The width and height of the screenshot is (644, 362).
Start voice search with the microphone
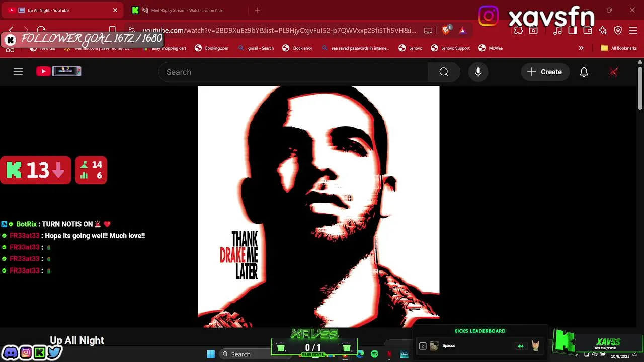pos(478,72)
